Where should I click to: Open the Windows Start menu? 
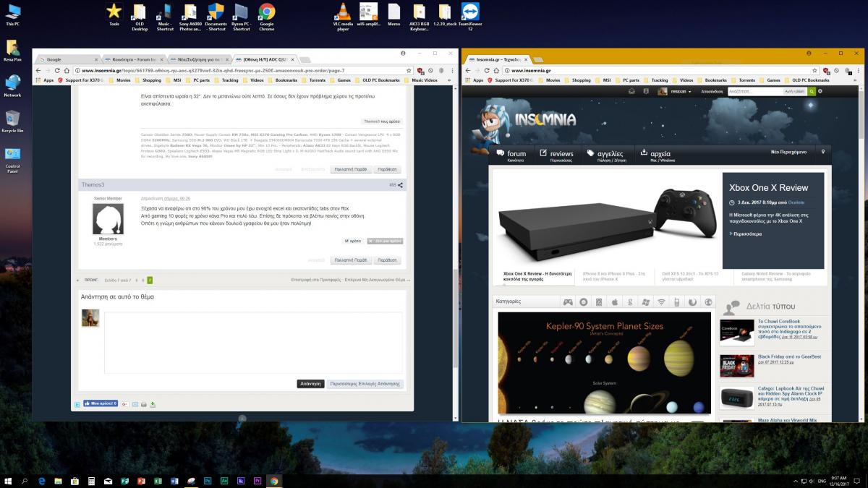tap(8, 480)
